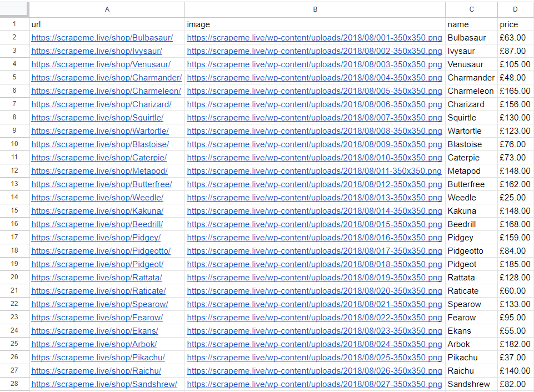Select the £25.00 price cell

(515, 197)
